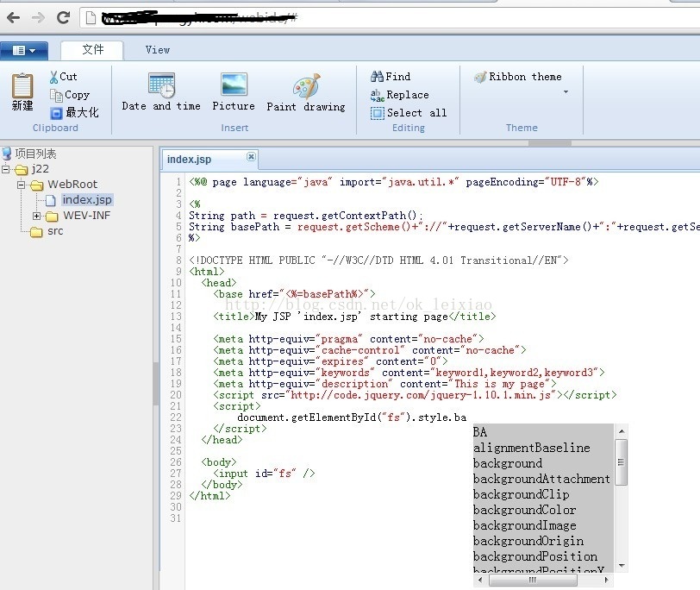
Task: Collapse the j22 tree node
Action: tap(5, 169)
